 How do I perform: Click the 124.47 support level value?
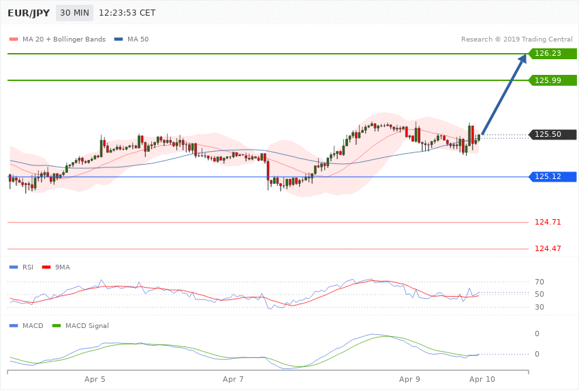coord(548,248)
